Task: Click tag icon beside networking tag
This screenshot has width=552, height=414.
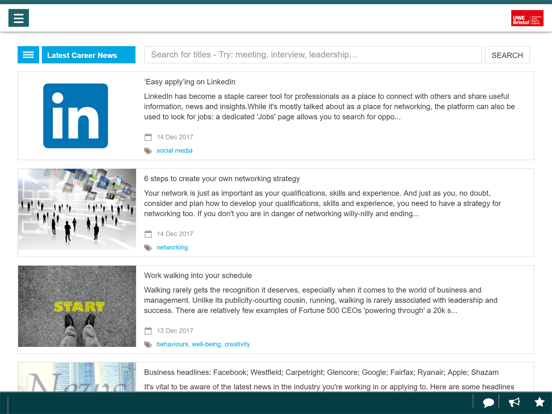Action: click(148, 247)
